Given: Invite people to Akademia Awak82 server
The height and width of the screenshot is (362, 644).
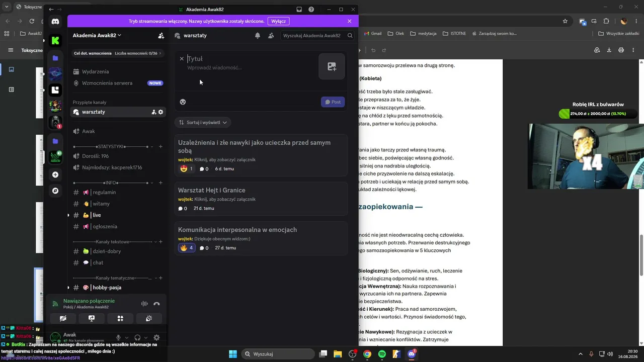Looking at the screenshot, I should (161, 36).
